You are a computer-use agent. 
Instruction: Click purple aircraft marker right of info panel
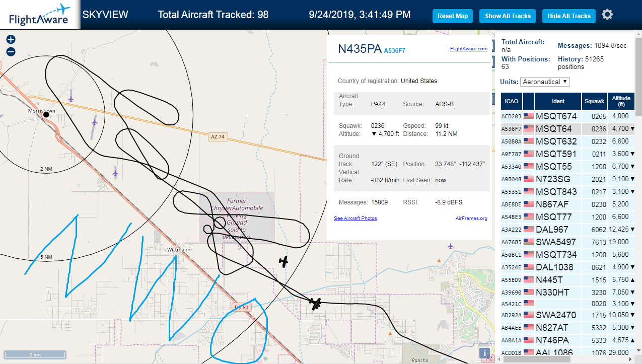pyautogui.click(x=450, y=246)
